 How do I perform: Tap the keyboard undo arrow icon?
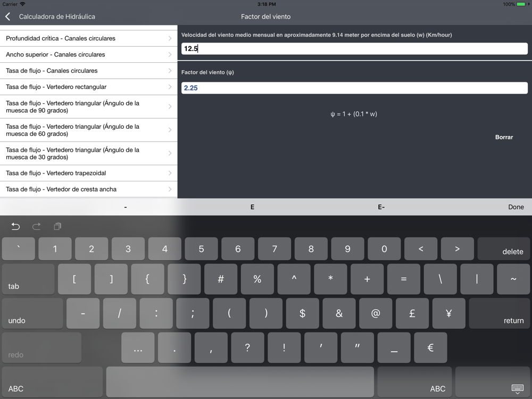(15, 226)
